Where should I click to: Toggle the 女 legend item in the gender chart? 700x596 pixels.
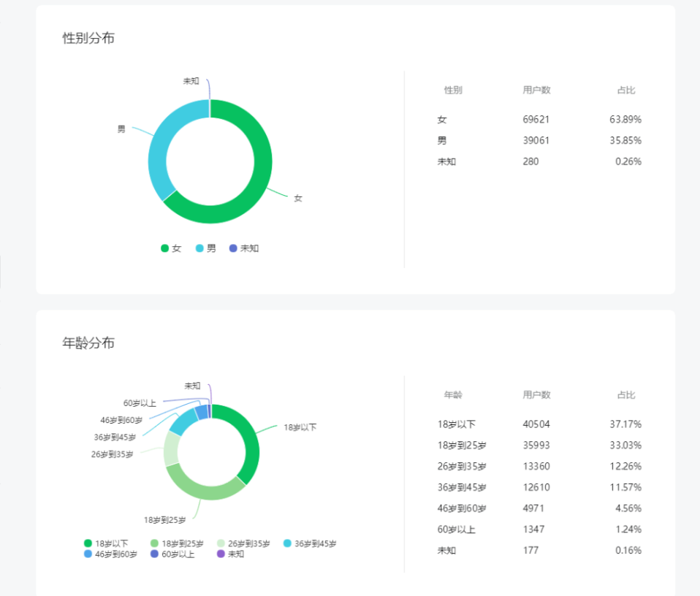[171, 248]
